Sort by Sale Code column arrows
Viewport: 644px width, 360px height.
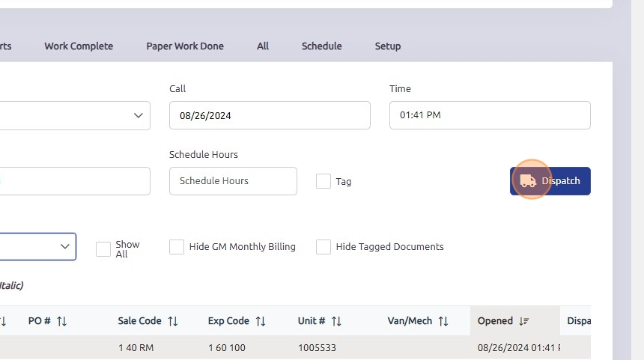(x=173, y=321)
